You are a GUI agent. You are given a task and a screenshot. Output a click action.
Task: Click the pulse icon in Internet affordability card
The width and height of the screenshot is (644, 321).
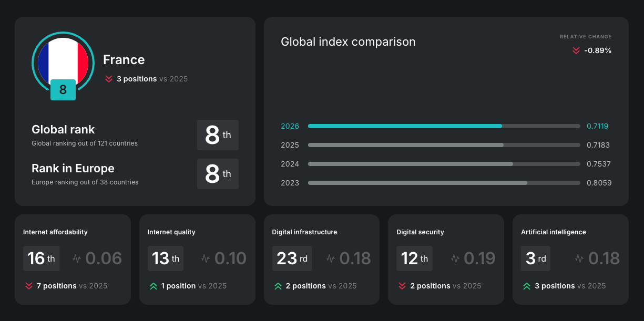[77, 258]
